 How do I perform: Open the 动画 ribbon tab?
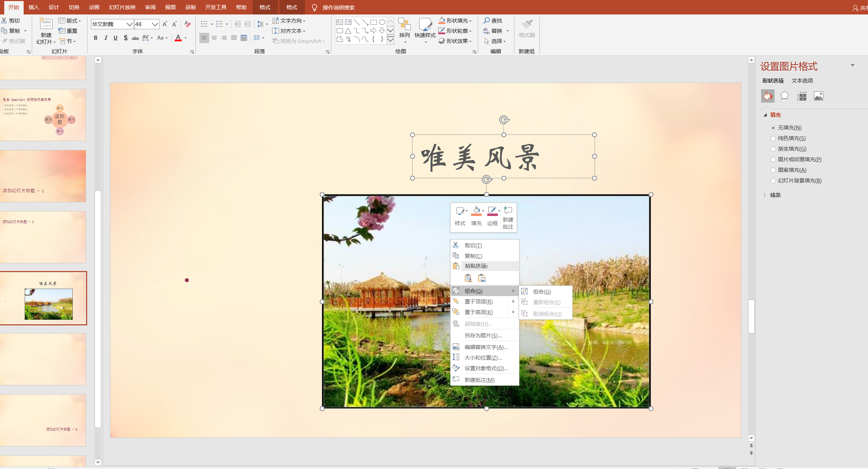click(x=94, y=7)
